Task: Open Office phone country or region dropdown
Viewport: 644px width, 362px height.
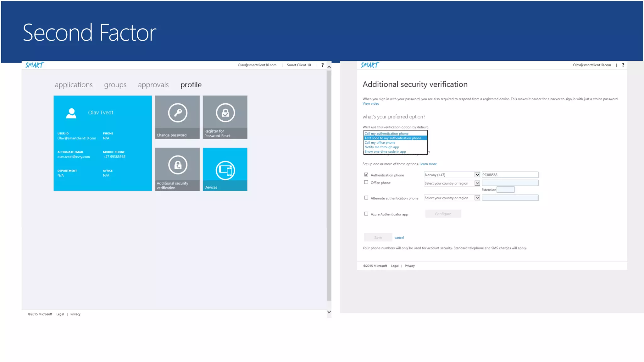Action: 477,183
